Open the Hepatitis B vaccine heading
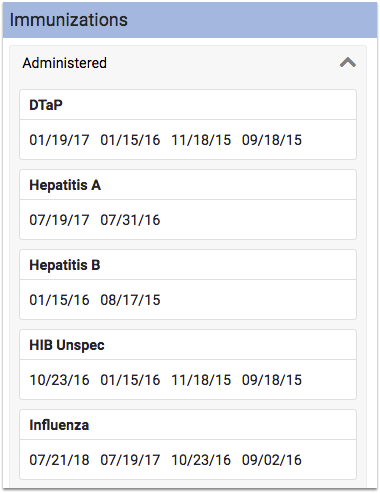The image size is (380, 493). (65, 265)
